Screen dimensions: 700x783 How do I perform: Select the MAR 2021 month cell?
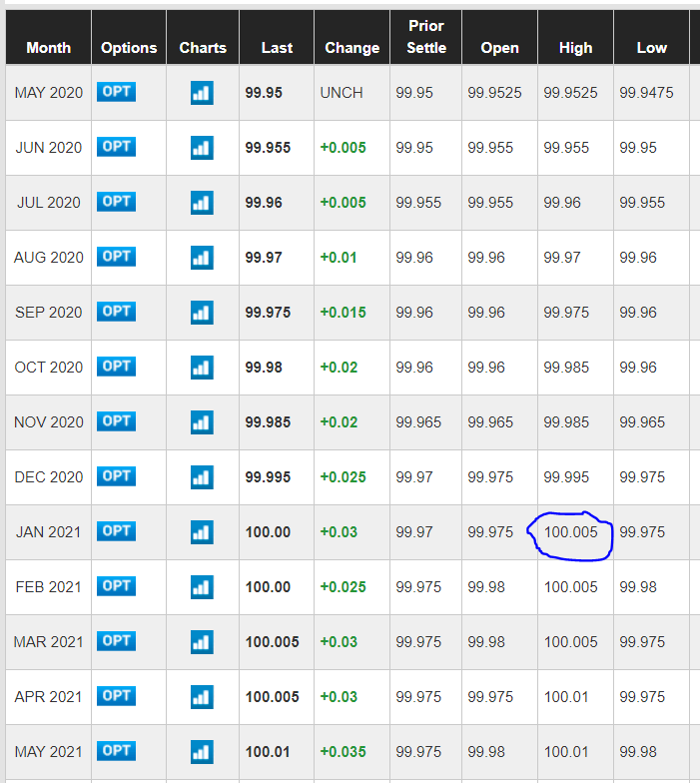48,642
